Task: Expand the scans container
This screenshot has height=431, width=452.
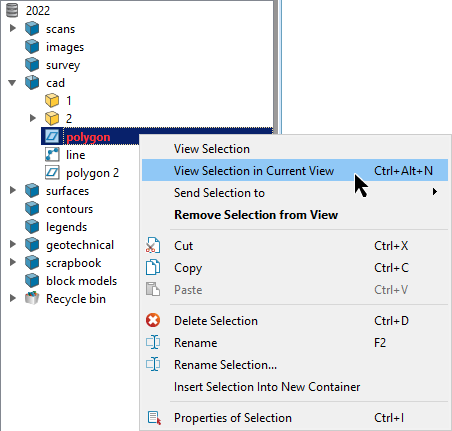Action: pyautogui.click(x=13, y=28)
